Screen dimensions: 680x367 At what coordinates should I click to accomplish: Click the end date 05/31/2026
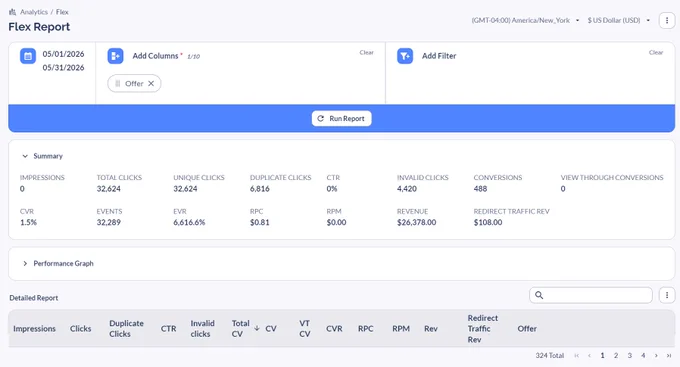pyautogui.click(x=63, y=68)
